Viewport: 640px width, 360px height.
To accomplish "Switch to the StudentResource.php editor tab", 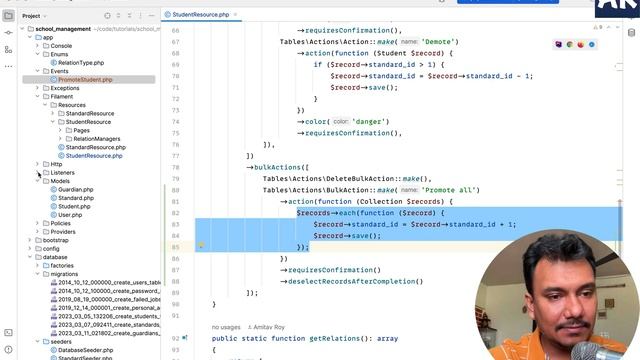I will pos(200,15).
